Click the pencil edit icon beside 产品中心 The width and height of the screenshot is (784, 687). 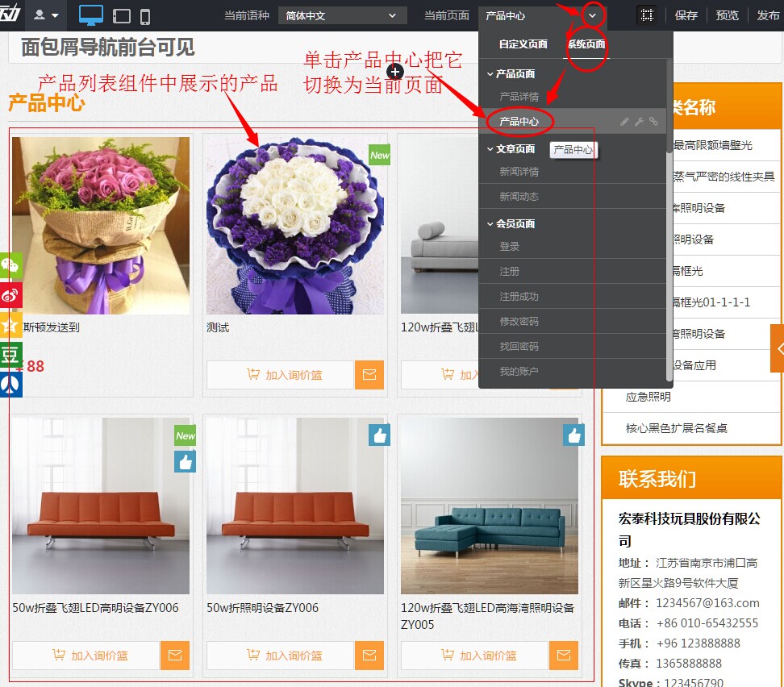tap(625, 121)
